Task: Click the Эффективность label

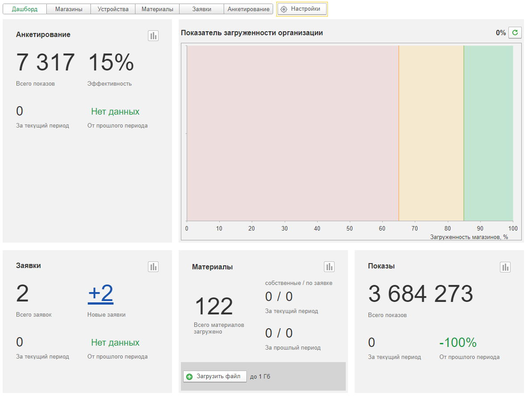Action: 109,83
